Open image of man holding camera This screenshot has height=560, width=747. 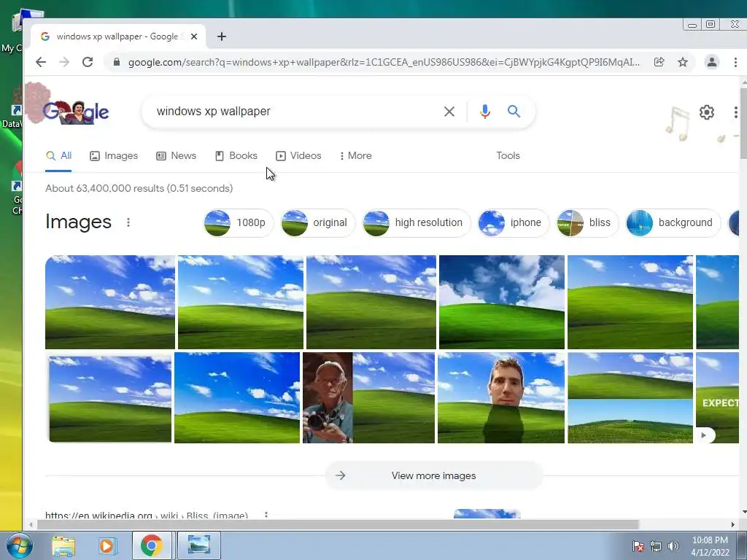click(368, 397)
